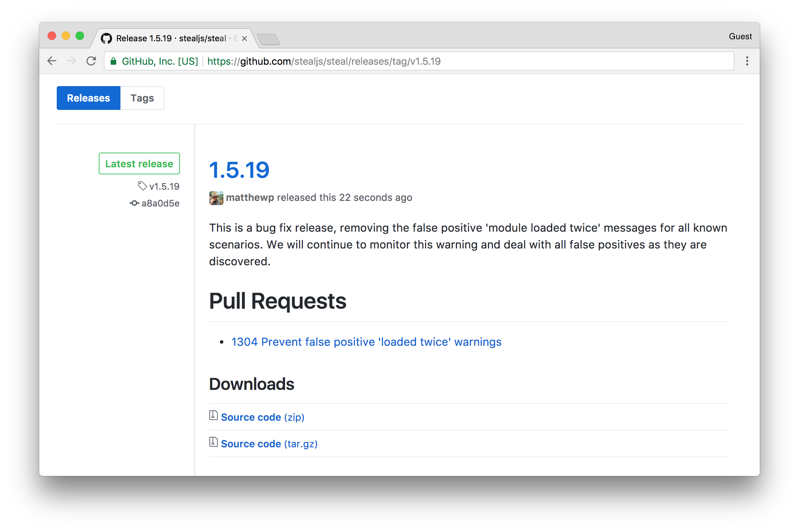Reload the page with the refresh icon

(91, 61)
